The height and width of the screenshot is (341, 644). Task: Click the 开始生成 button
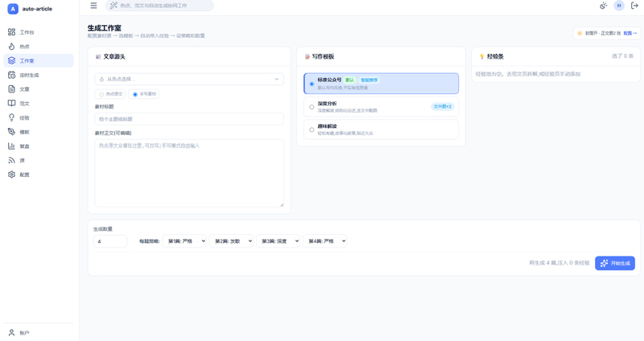pyautogui.click(x=615, y=263)
